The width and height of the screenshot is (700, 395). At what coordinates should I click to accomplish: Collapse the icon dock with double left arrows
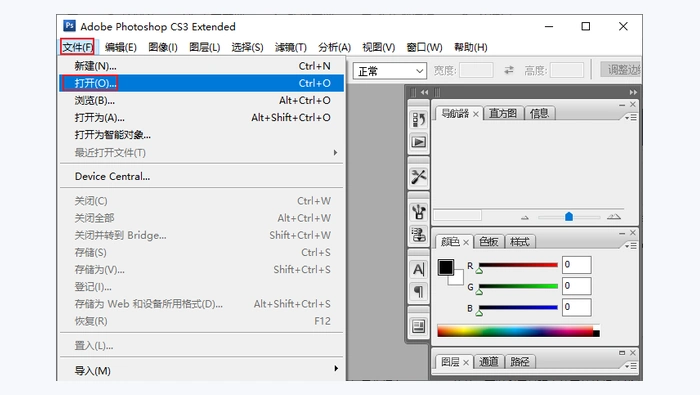click(424, 92)
